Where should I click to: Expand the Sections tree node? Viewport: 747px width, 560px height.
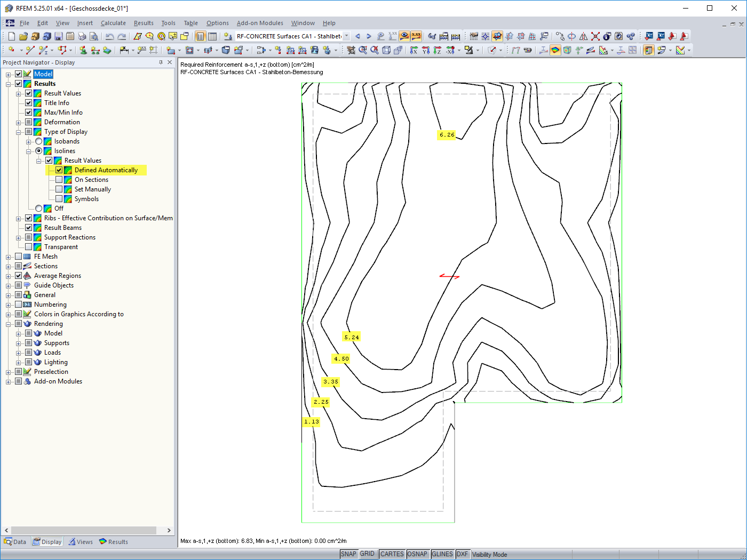[9, 266]
